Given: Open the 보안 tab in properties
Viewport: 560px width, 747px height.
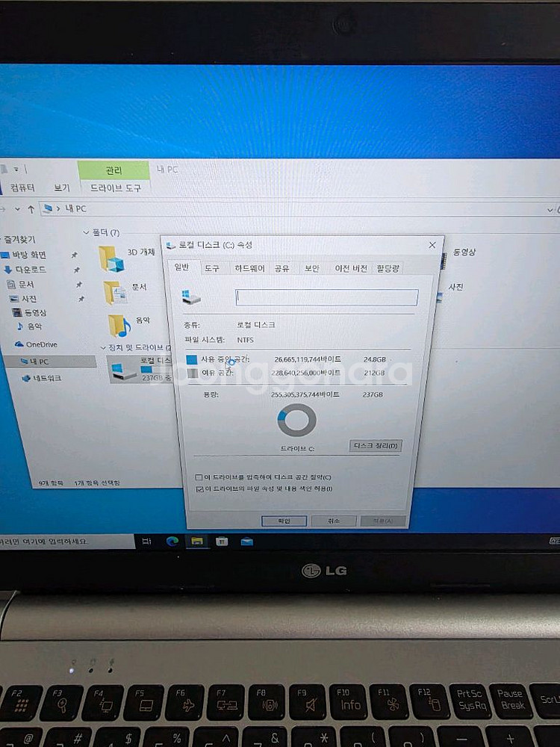Looking at the screenshot, I should [311, 268].
